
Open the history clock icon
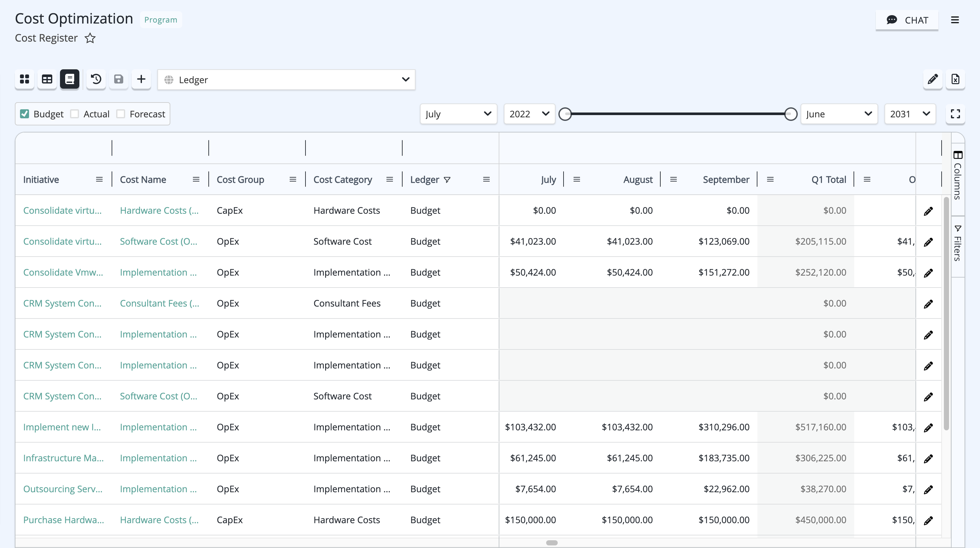coord(96,79)
